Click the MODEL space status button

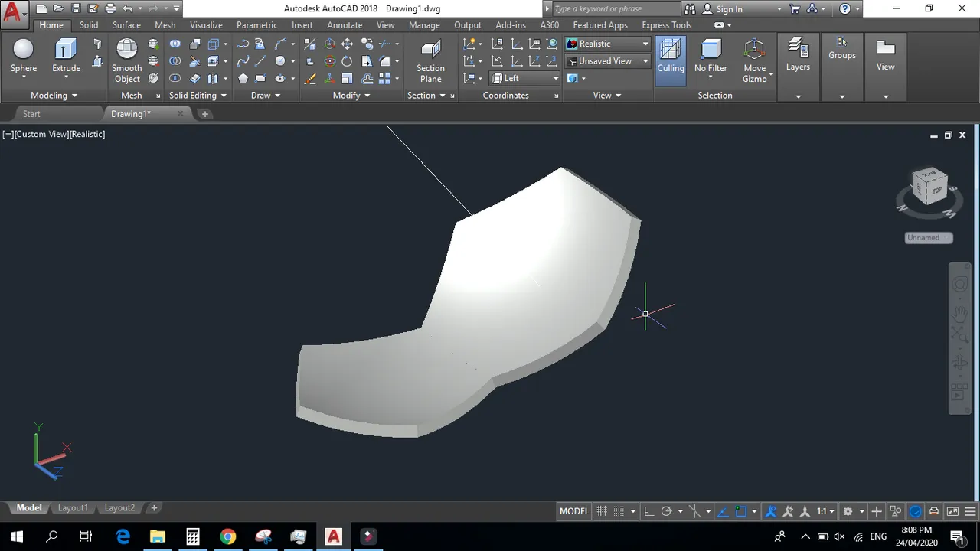pos(574,511)
